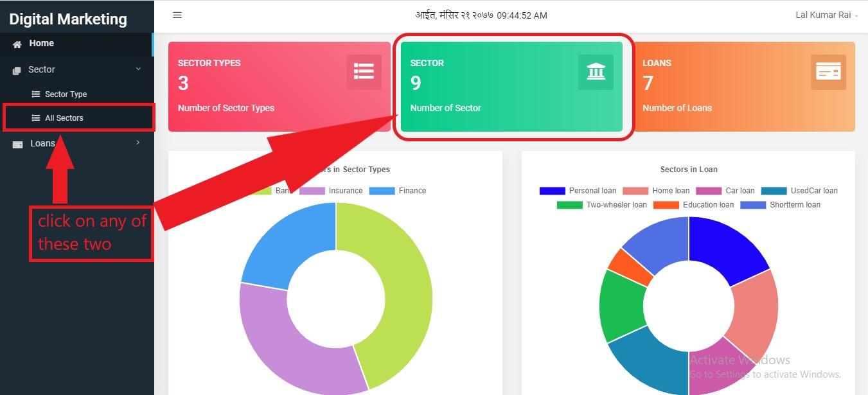This screenshot has width=868, height=395.
Task: Click the list icon beside All Sectors
Action: pyautogui.click(x=36, y=118)
